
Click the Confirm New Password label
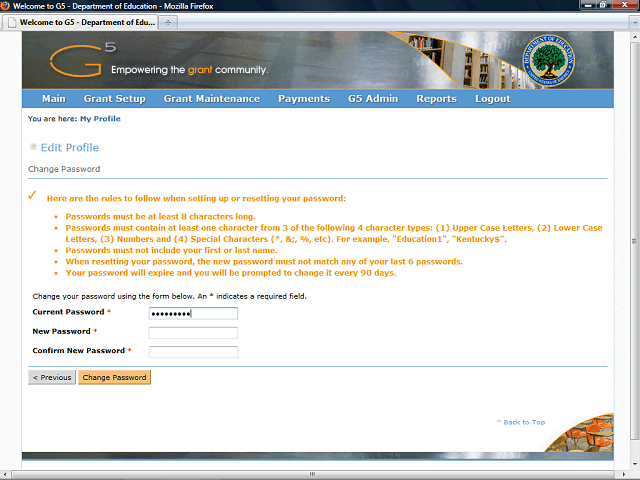79,351
